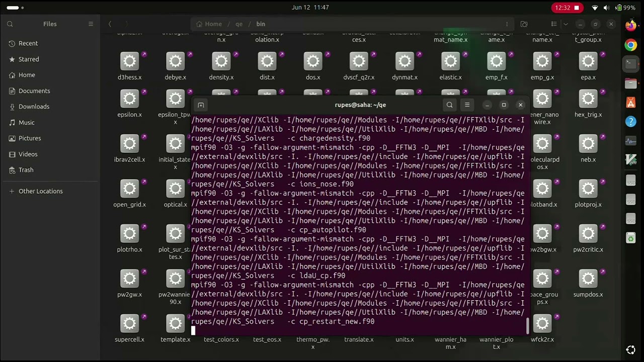Select the ibrav2cell.x file icon
Screen dimensions: 644x362
coord(129,143)
